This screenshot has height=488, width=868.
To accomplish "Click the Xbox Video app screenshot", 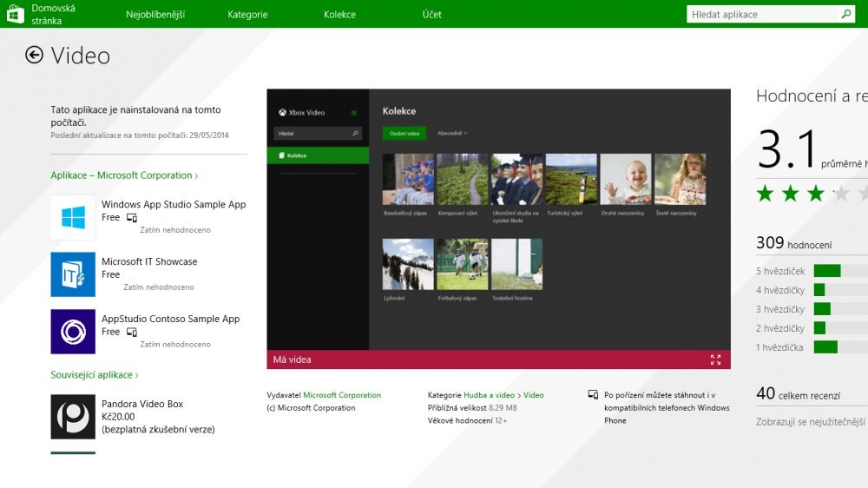I will [x=498, y=220].
